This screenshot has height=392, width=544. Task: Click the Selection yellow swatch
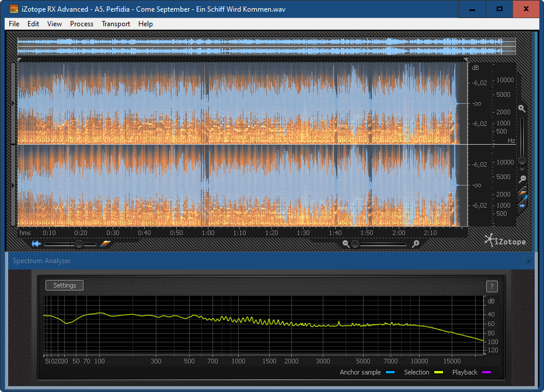click(x=439, y=372)
